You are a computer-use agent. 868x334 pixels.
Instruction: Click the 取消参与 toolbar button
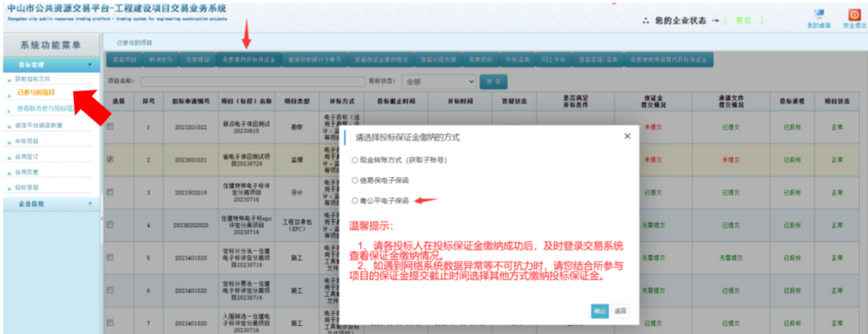[161, 59]
